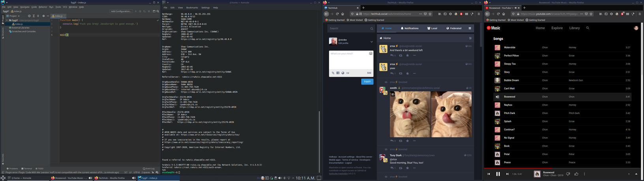The height and width of the screenshot is (181, 644).
Task: Click the TOOT! button
Action: pyautogui.click(x=367, y=82)
